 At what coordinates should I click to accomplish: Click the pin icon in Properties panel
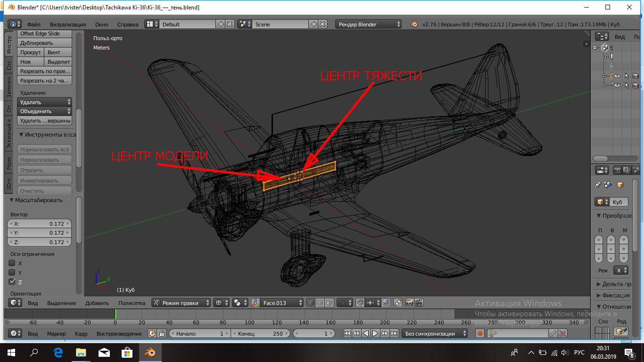click(x=598, y=185)
